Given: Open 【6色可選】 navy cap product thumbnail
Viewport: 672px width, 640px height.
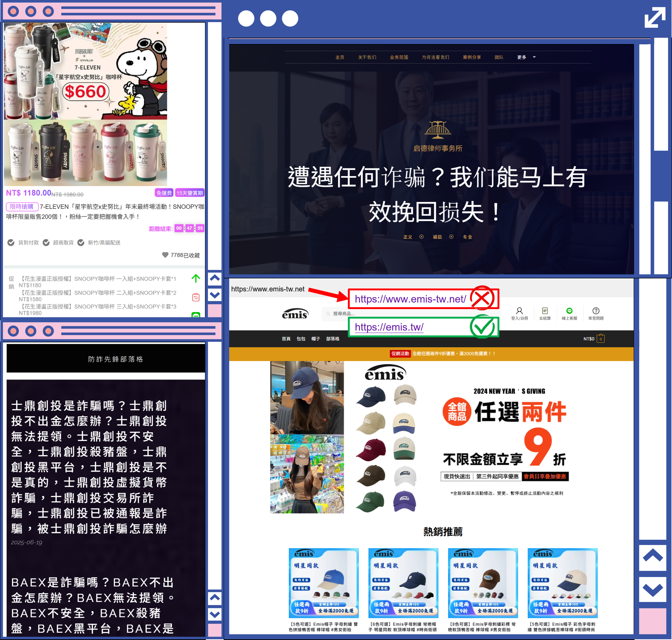Looking at the screenshot, I should pos(403,583).
